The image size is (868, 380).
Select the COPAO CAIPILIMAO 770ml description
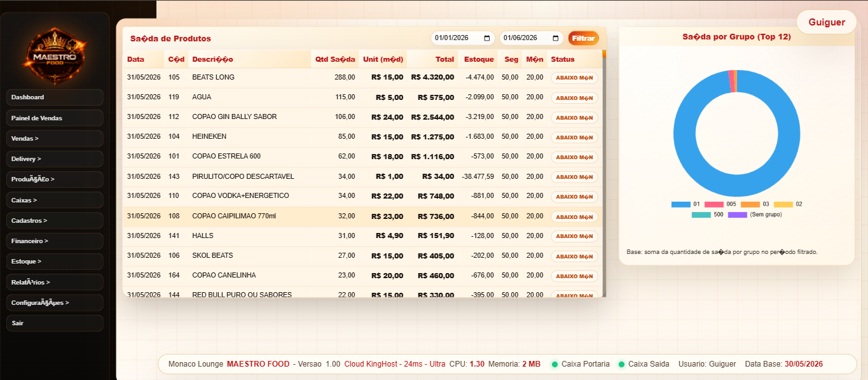point(234,216)
